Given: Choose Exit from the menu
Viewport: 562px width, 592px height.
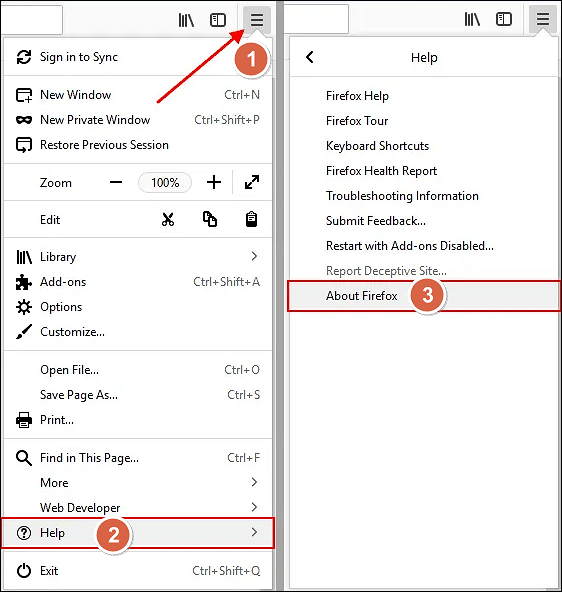Looking at the screenshot, I should (x=138, y=571).
